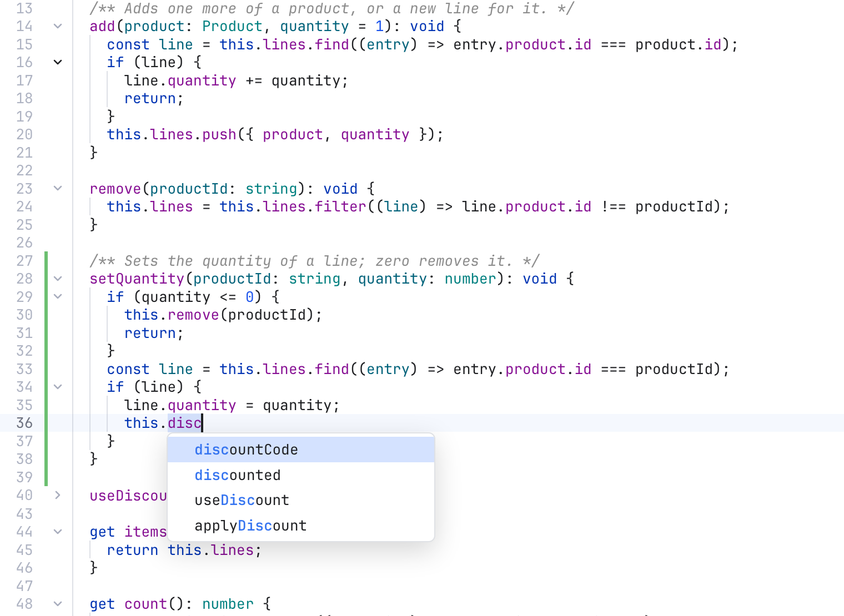
Task: Click line number 13 in the gutter
Action: click(24, 8)
